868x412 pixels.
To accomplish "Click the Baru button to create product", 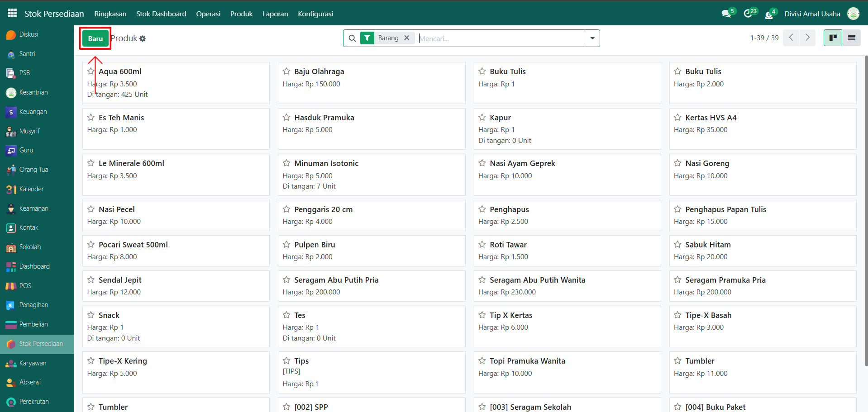I will 95,39.
